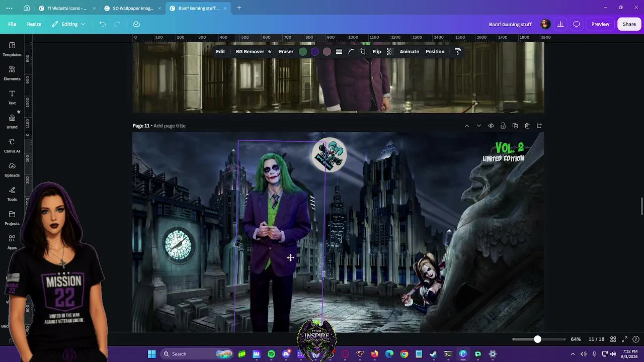
Task: Move page 11 up with chevron
Action: [467, 126]
